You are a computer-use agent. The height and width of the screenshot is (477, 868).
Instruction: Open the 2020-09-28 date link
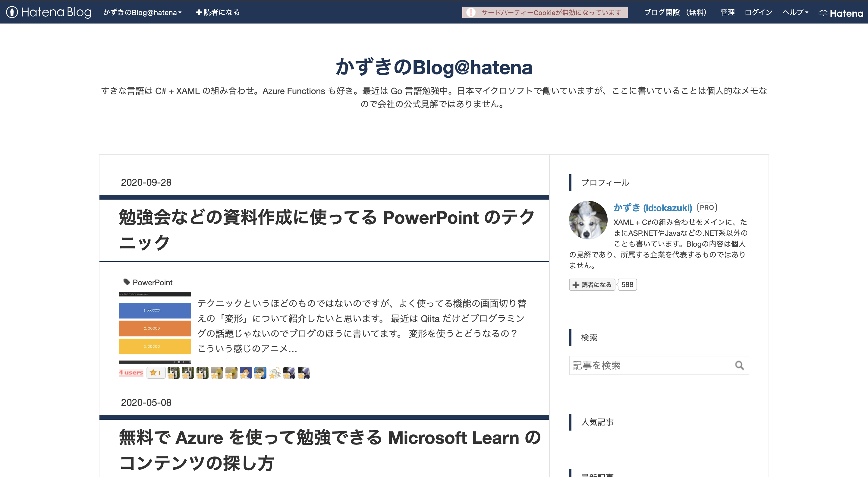click(146, 182)
